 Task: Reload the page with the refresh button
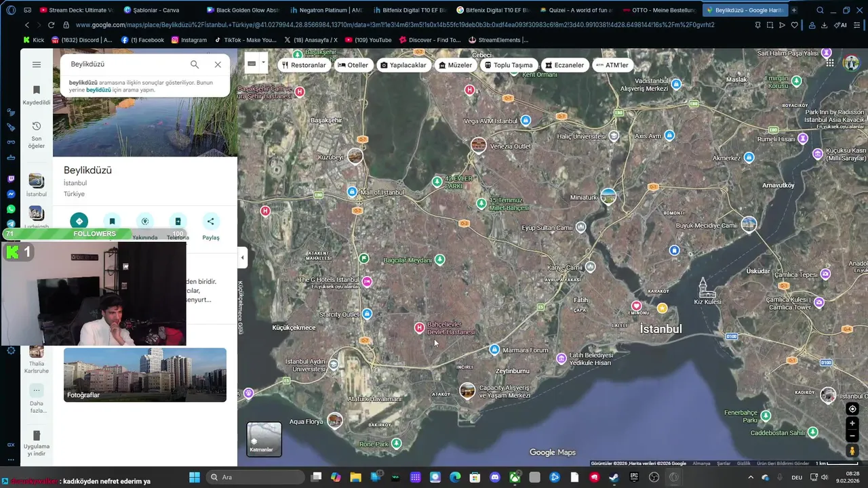[x=51, y=25]
